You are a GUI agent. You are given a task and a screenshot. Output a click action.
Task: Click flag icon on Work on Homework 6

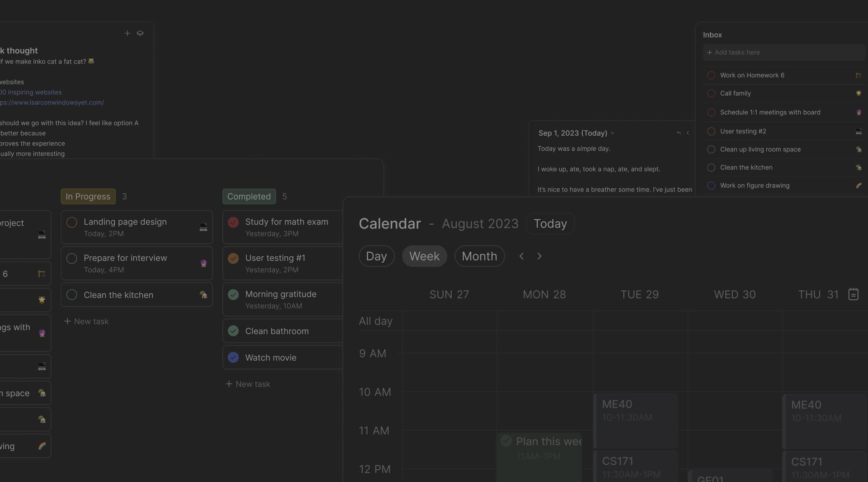[x=858, y=76]
